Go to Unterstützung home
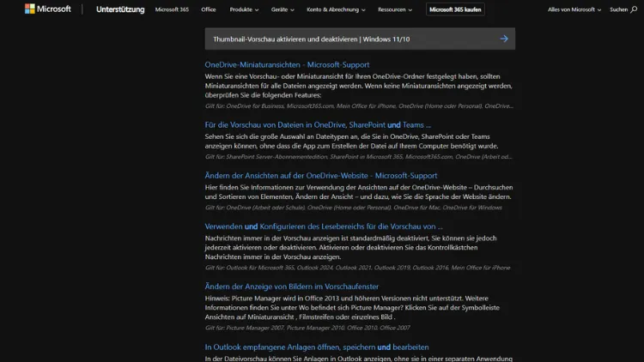The width and height of the screenshot is (644, 362). click(120, 9)
